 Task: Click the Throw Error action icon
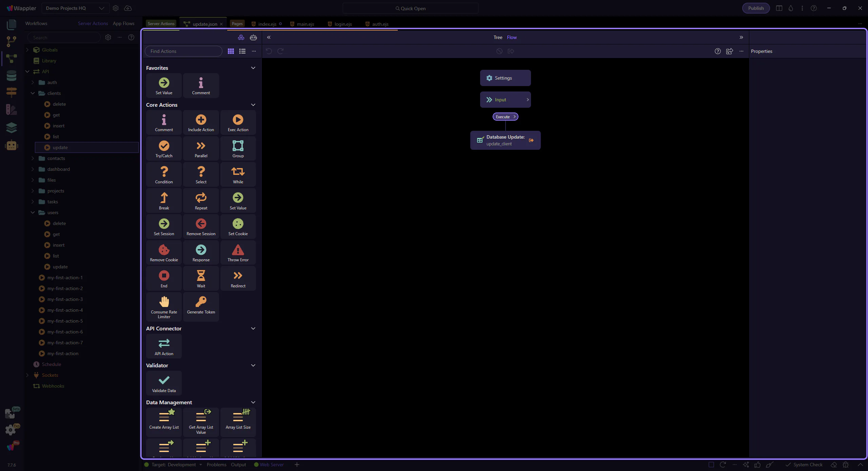[x=238, y=250]
